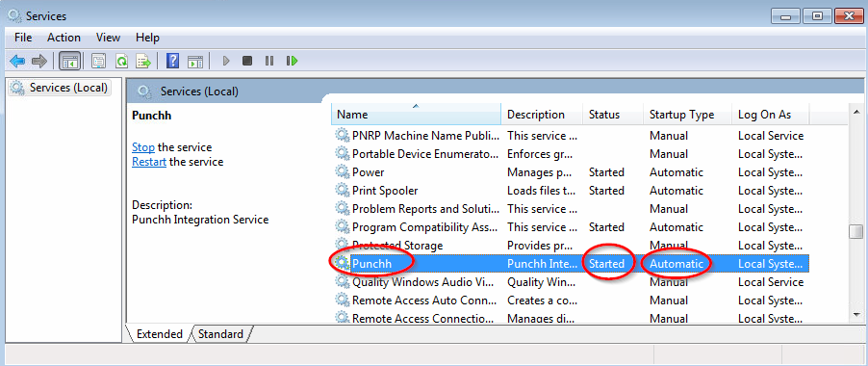
Task: Toggle the show/hide action pane icon
Action: point(194,61)
